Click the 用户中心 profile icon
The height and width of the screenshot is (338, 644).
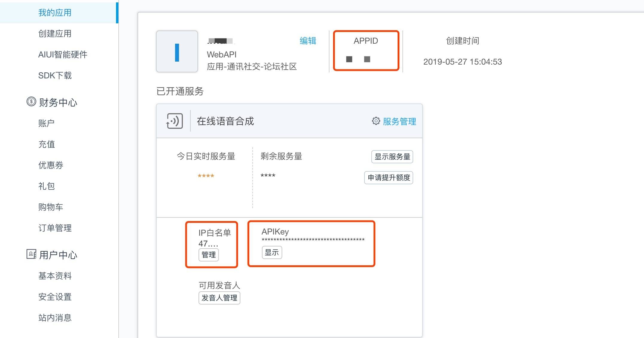click(31, 254)
